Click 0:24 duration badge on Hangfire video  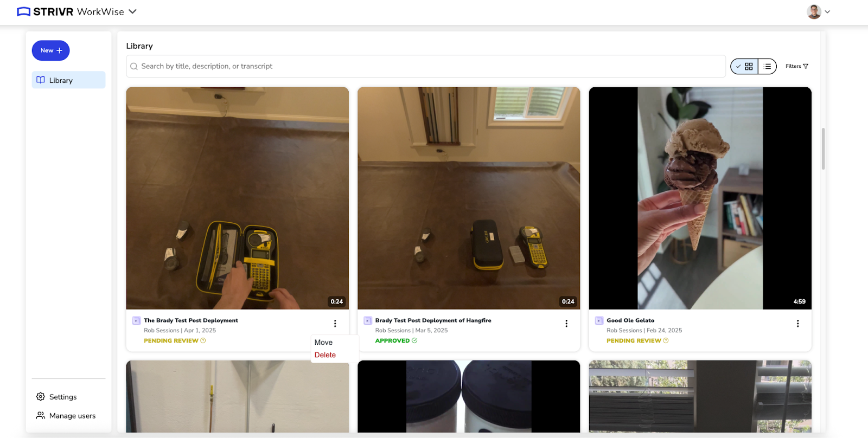(x=568, y=301)
